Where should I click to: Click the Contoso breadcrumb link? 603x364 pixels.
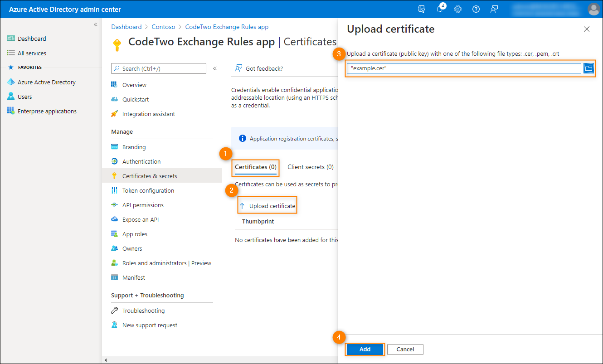pos(164,27)
